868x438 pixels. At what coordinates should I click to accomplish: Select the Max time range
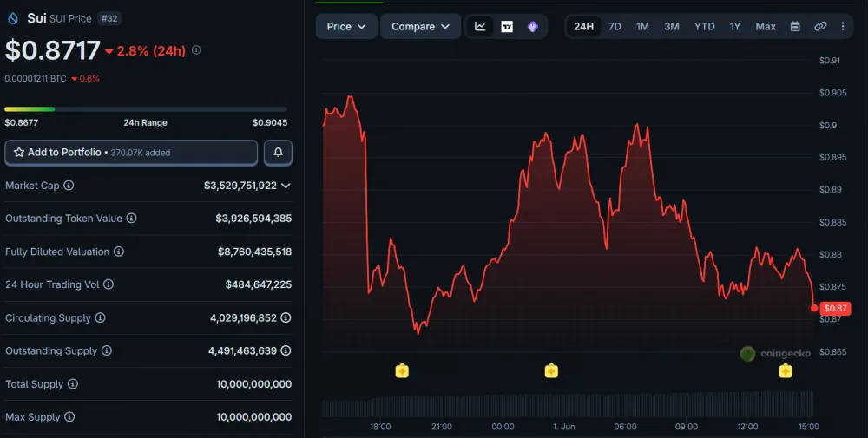coord(766,27)
